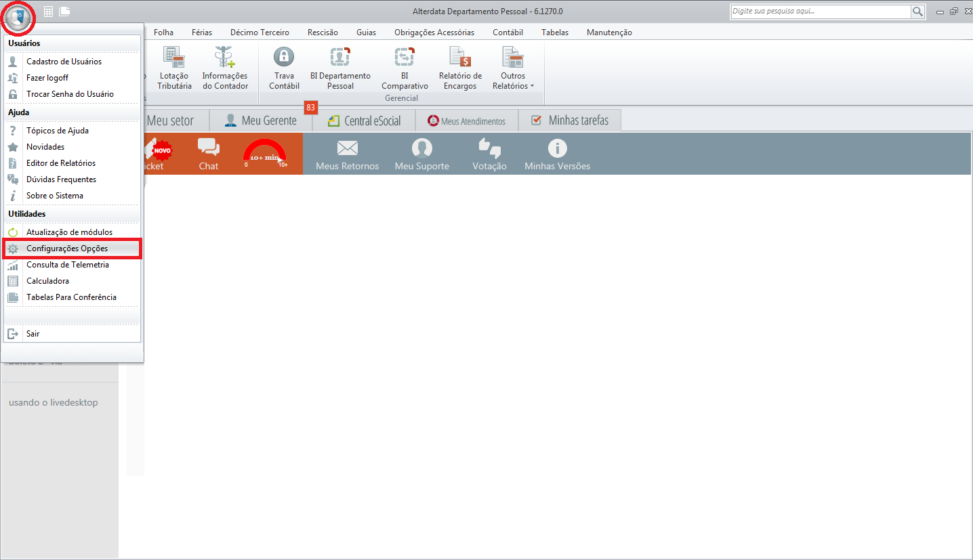Click the red 83 notification badge

311,107
